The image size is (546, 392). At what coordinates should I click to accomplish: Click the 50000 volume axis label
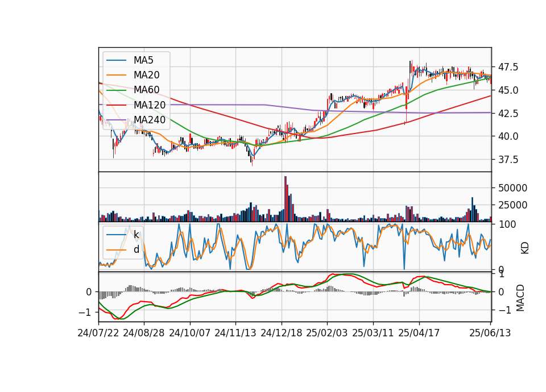[512, 188]
